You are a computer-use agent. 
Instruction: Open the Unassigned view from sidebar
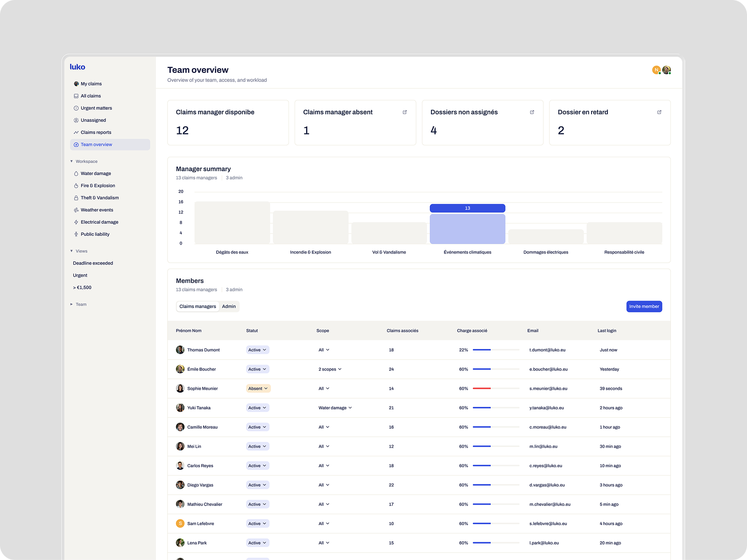pyautogui.click(x=93, y=120)
